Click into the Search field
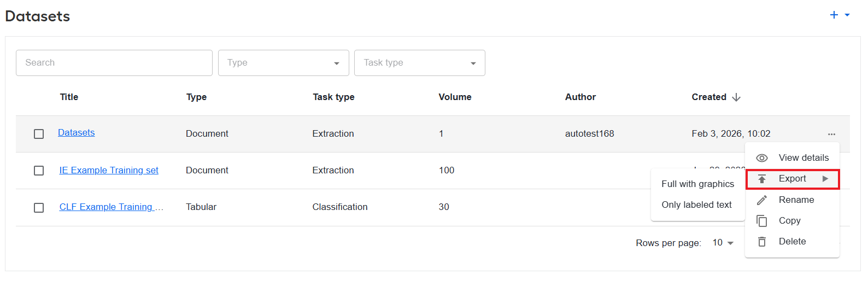 (x=114, y=63)
